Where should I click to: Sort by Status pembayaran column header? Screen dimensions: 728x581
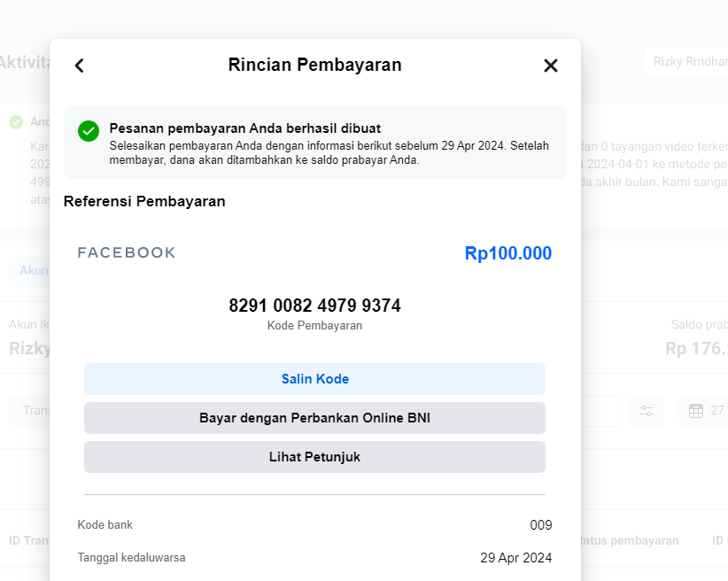tap(630, 540)
